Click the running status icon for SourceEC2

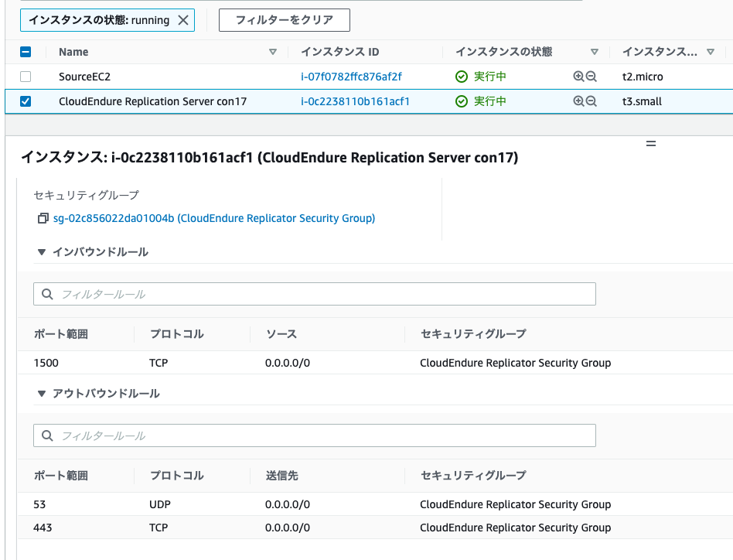pos(462,77)
